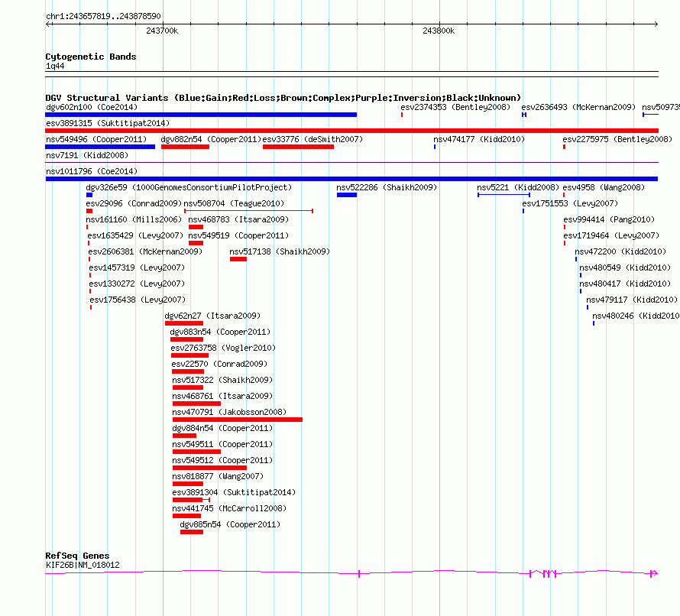The image size is (680, 616).
Task: Click esv1330272 (Levy2007) label
Action: click(137, 284)
